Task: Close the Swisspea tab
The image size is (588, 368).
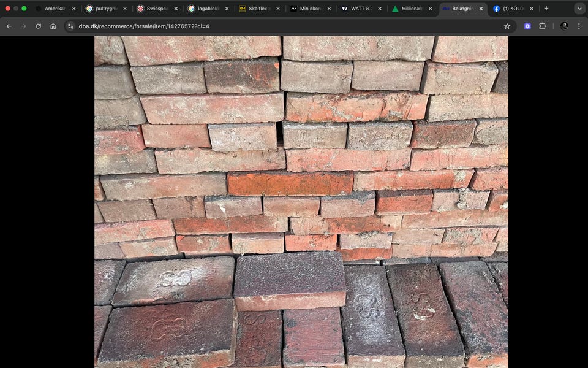Action: [176, 9]
